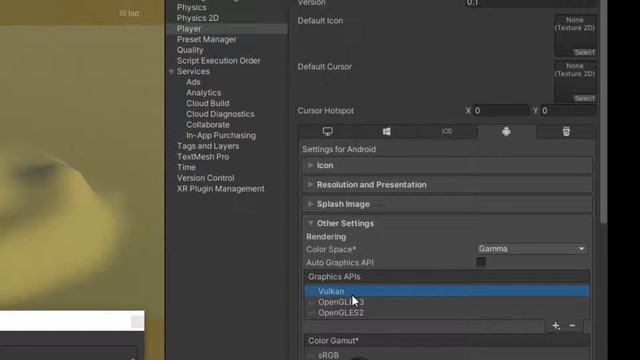Grab the OpenGLES2 row reorder handle
640x360 pixels.
pyautogui.click(x=311, y=313)
